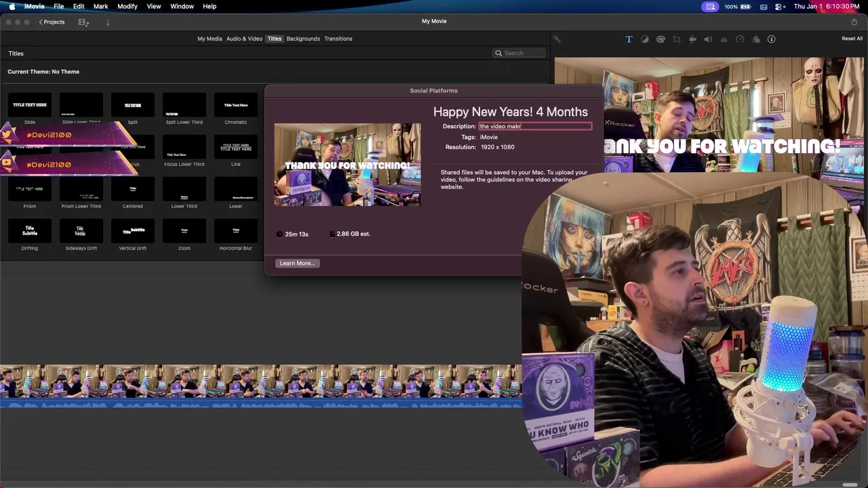868x488 pixels.
Task: Select the Lower title thumbnail
Action: (x=236, y=189)
